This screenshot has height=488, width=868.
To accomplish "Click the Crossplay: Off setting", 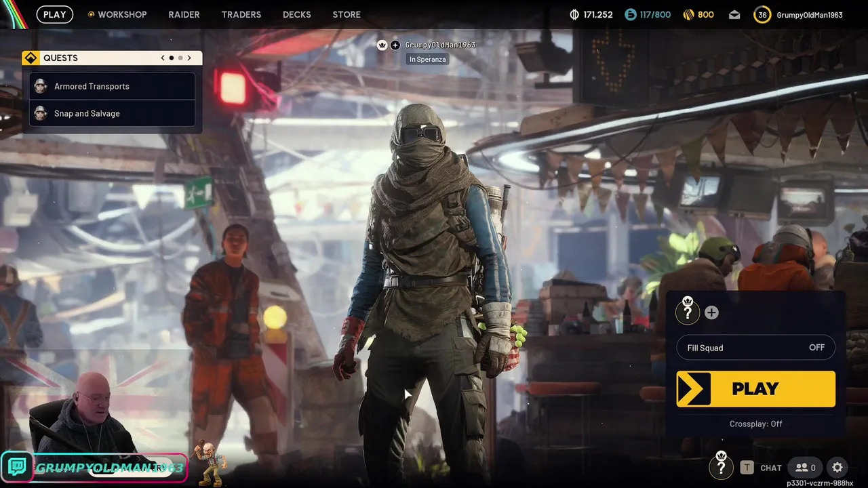I will coord(756,424).
